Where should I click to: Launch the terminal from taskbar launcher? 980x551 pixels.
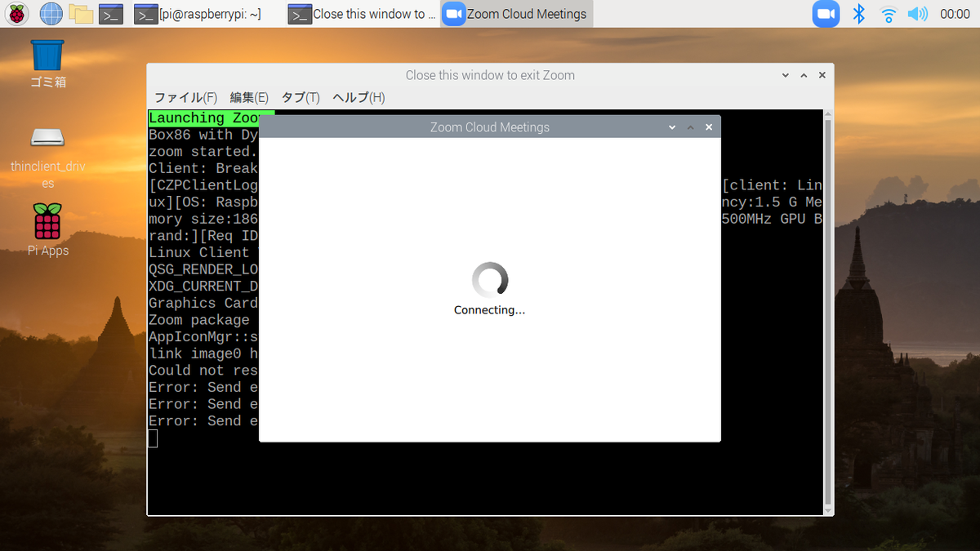coord(110,14)
